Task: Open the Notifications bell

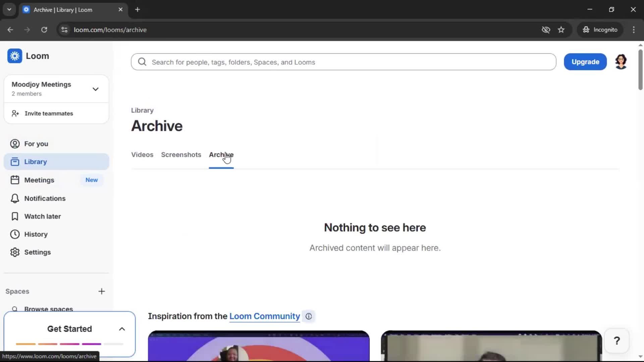Action: point(45,198)
